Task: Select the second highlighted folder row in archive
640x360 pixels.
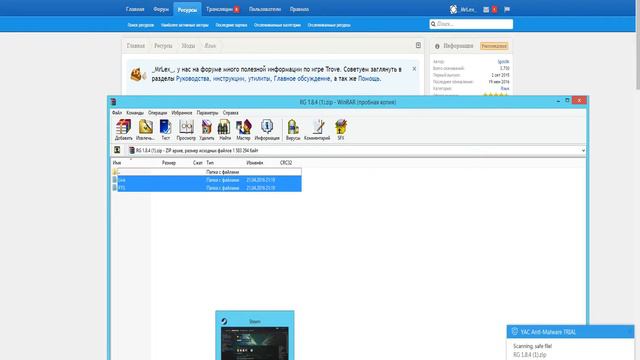Action: (x=207, y=188)
